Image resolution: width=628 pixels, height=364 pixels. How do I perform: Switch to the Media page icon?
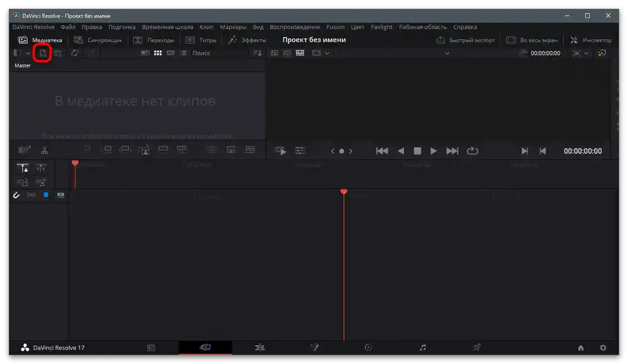point(151,348)
